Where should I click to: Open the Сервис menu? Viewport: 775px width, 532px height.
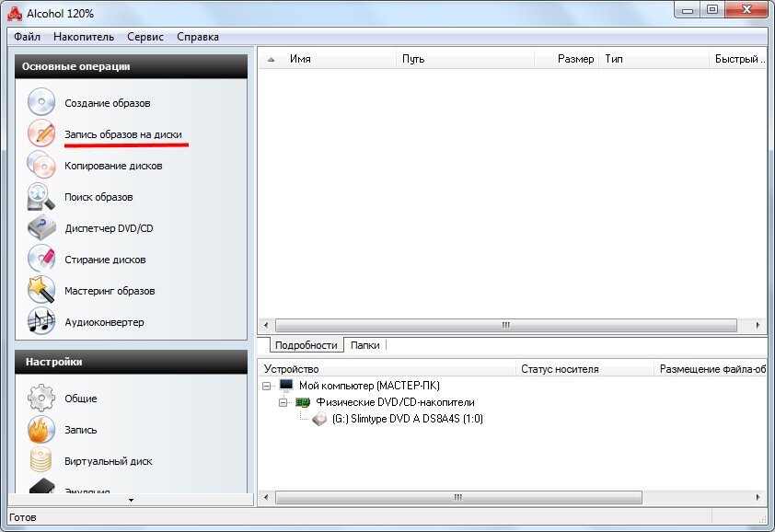(x=145, y=37)
